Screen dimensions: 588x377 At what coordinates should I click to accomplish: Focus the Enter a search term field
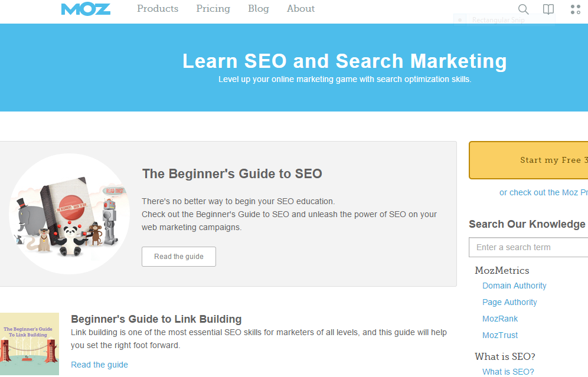click(528, 247)
